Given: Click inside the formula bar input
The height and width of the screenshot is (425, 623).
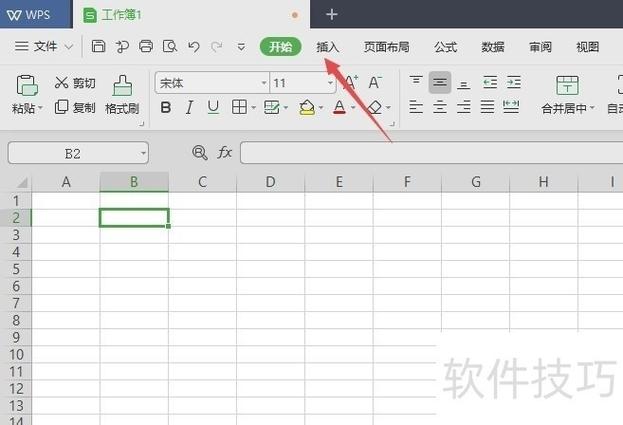Looking at the screenshot, I should coord(431,153).
